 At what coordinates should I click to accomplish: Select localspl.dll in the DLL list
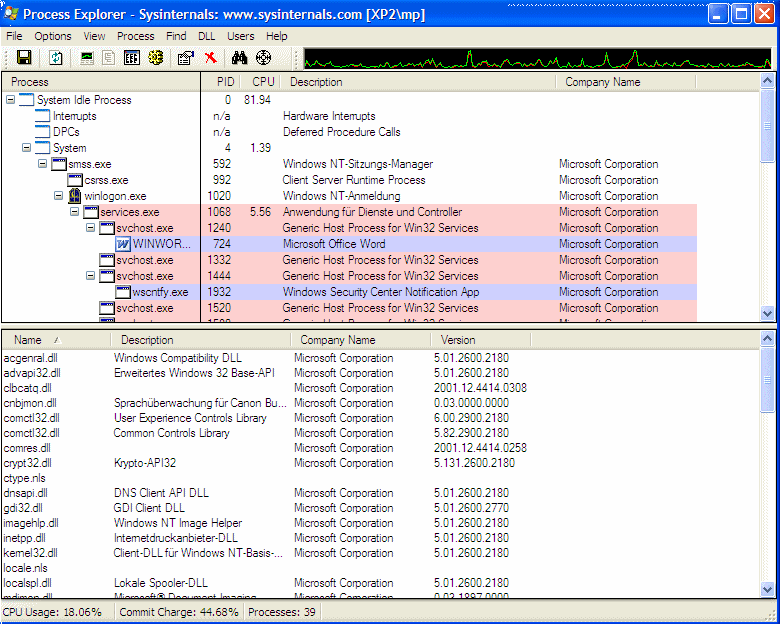coord(27,583)
